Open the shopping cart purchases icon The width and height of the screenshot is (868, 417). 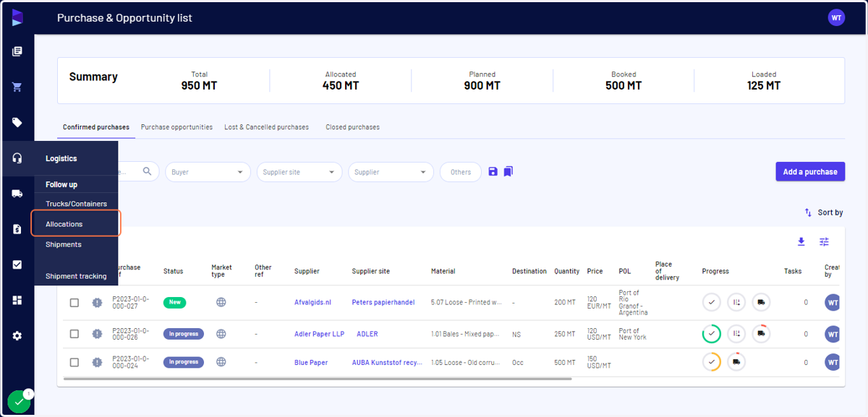click(17, 87)
